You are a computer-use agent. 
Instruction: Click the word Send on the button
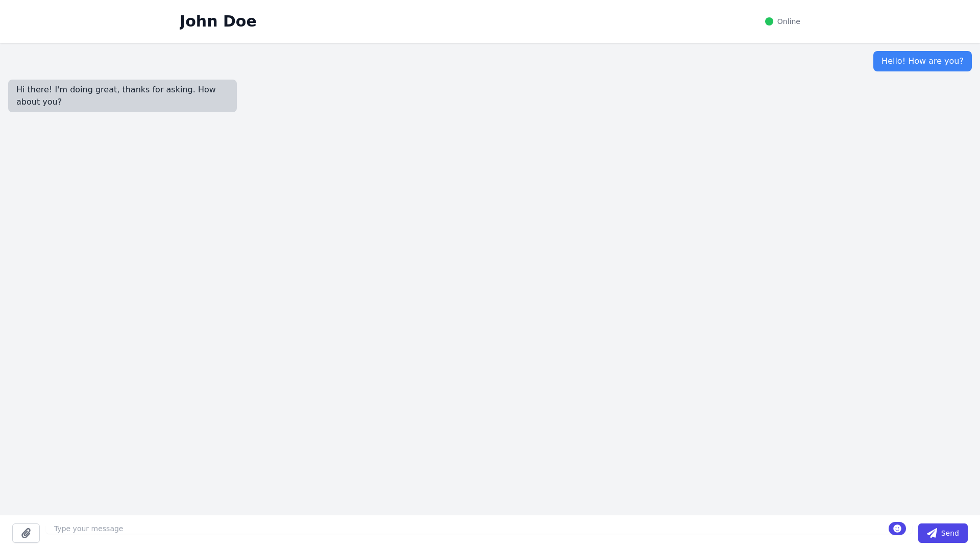click(x=949, y=533)
